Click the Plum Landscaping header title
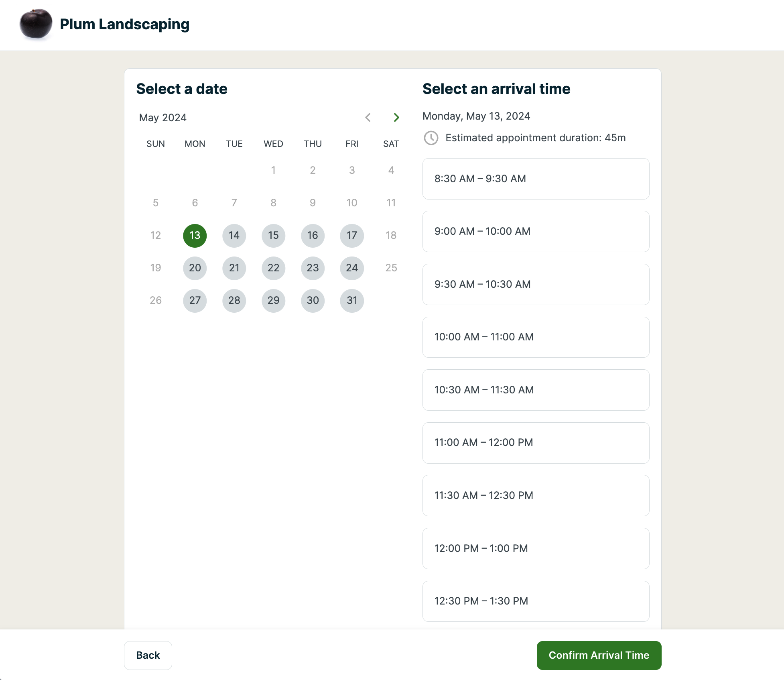 pos(124,24)
